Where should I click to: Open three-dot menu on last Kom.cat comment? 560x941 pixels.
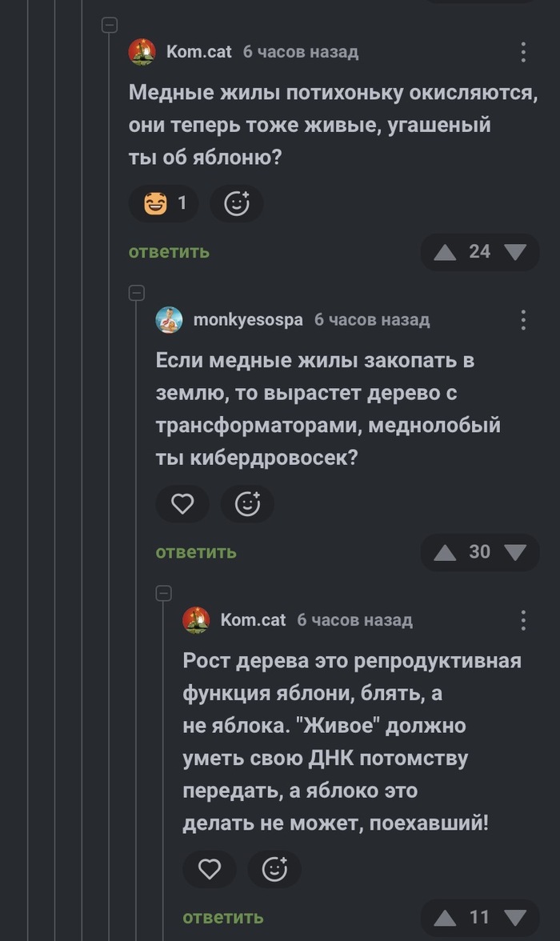point(523,620)
